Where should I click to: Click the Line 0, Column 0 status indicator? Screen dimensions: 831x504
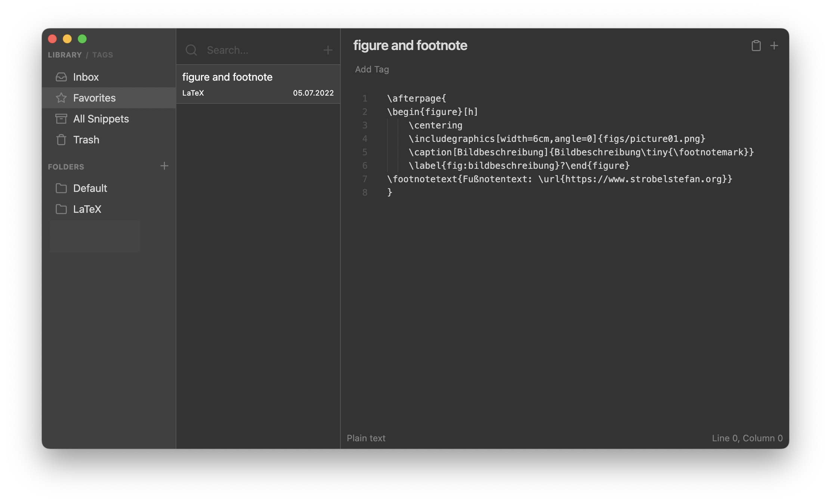(747, 438)
